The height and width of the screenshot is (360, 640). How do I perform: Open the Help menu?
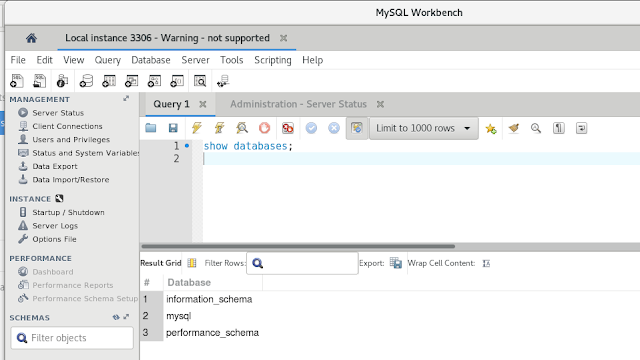click(313, 60)
